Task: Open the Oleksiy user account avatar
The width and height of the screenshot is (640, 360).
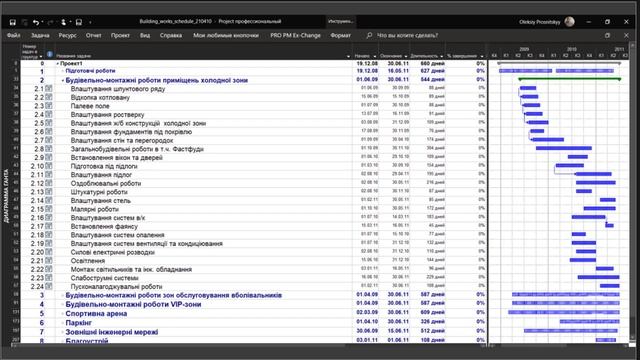Action: point(569,22)
